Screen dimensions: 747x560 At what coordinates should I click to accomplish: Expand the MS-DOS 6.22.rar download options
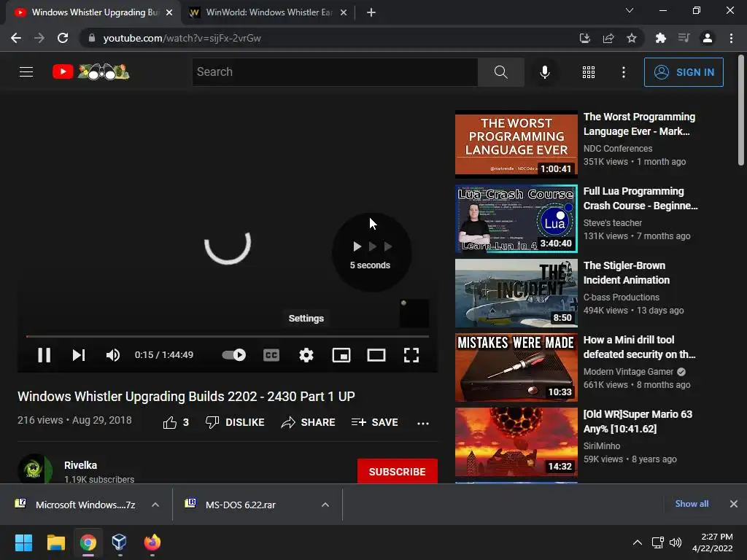[x=325, y=505]
